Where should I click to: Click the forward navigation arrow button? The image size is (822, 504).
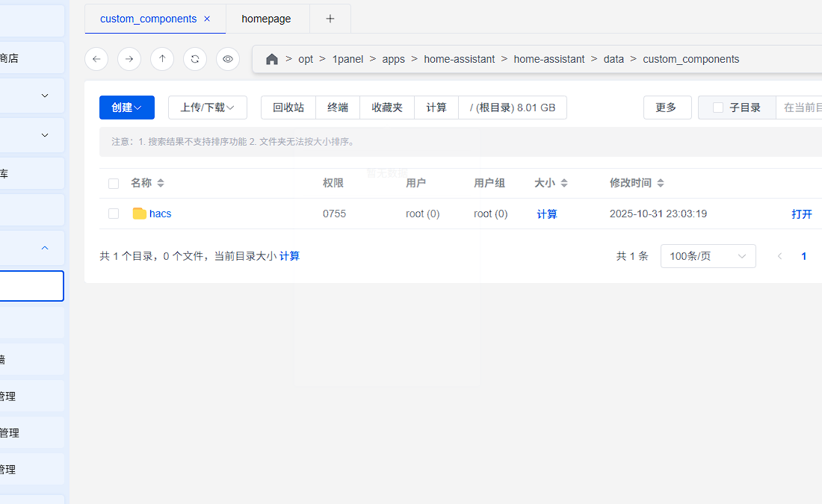(129, 59)
